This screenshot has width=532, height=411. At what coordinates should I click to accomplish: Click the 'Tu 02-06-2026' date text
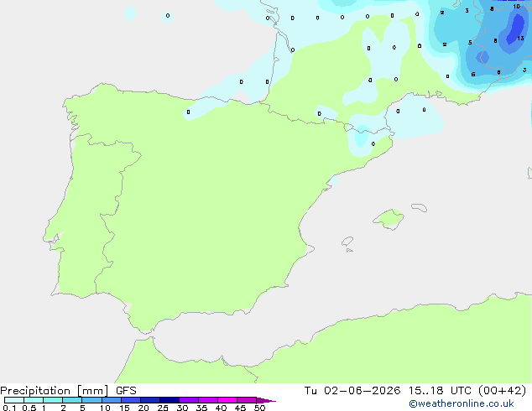(352, 391)
